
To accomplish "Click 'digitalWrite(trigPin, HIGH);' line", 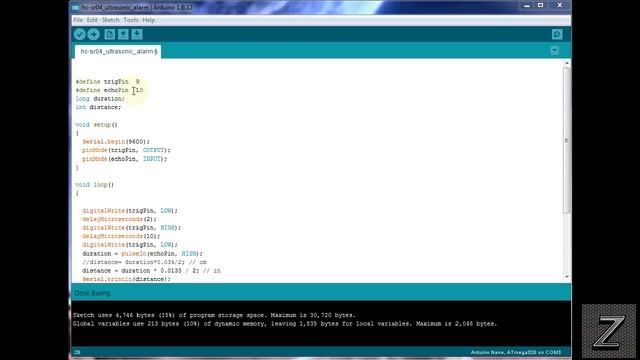I will [131, 228].
